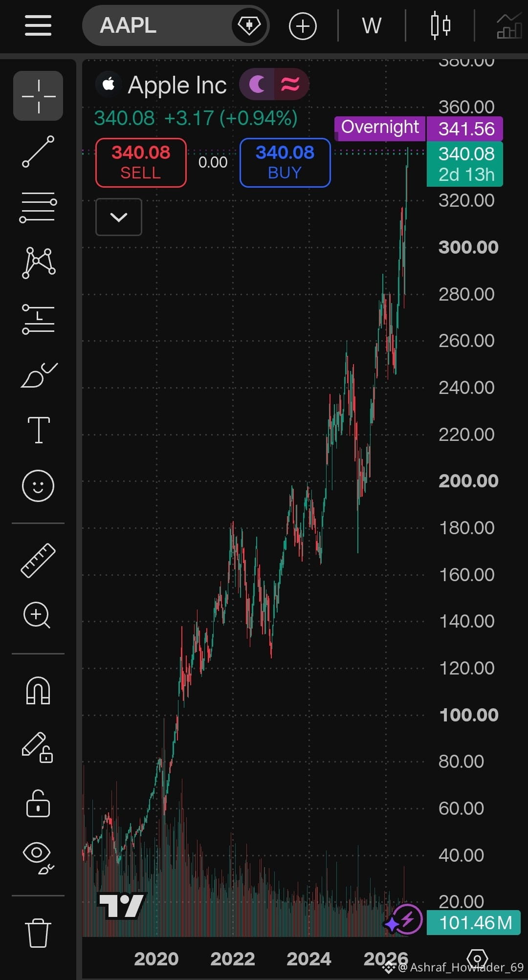
Task: Toggle lock all drawings padlock
Action: (x=38, y=804)
